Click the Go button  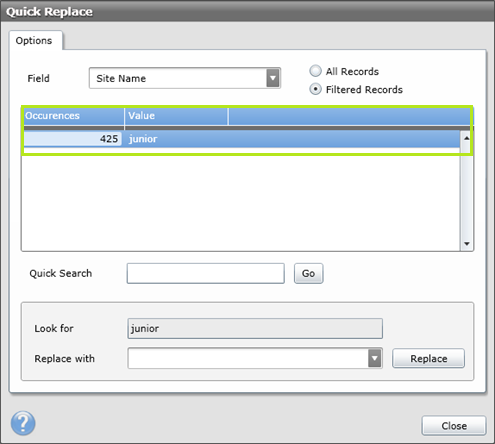[308, 273]
